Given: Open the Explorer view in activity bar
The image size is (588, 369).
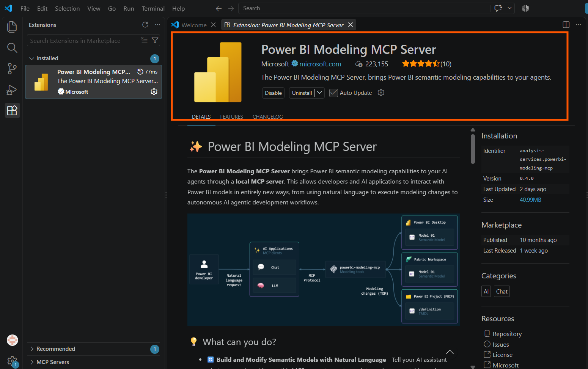Looking at the screenshot, I should (12, 27).
